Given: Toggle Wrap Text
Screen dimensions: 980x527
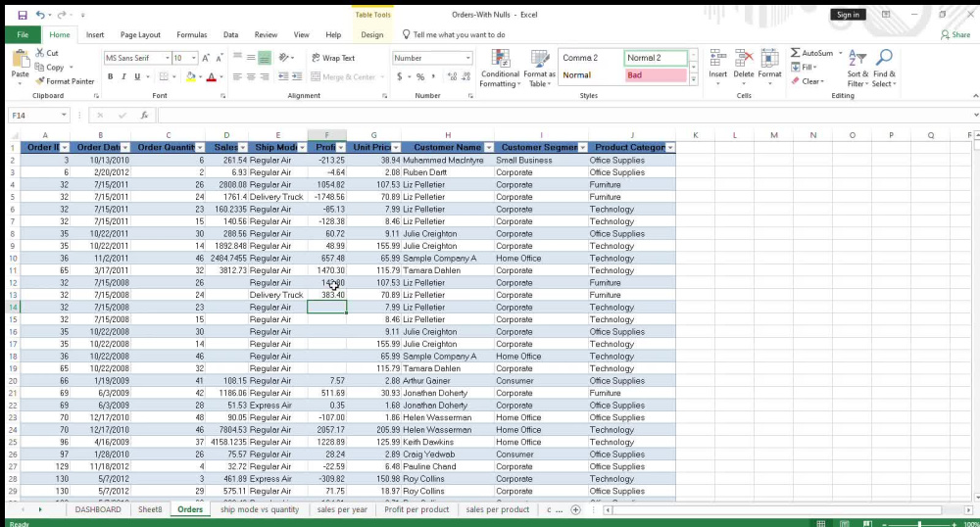Looking at the screenshot, I should (x=333, y=58).
